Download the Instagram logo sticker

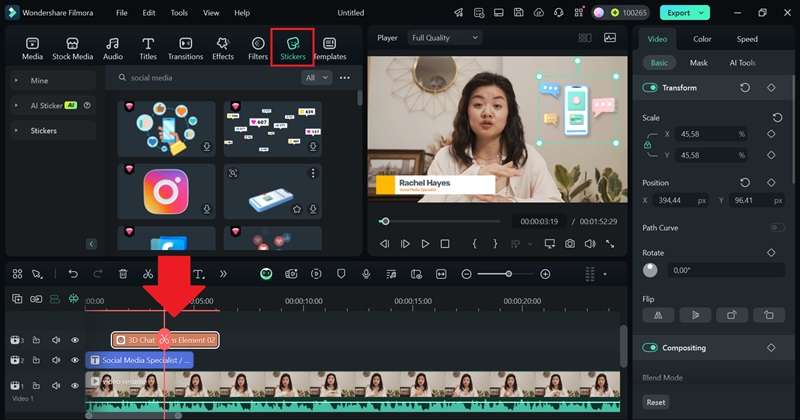[x=207, y=209]
